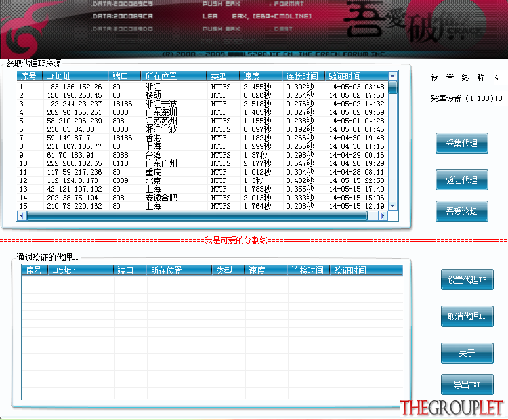
Task: Click 所在位置 header in verified proxy list
Action: [x=179, y=270]
